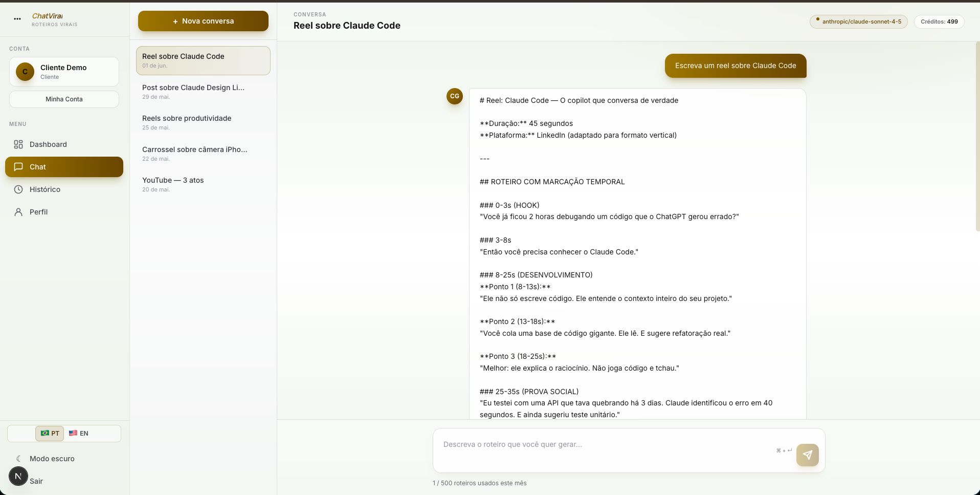Click text ### 0-3s (HOOK)
The width and height of the screenshot is (980, 495).
(509, 205)
